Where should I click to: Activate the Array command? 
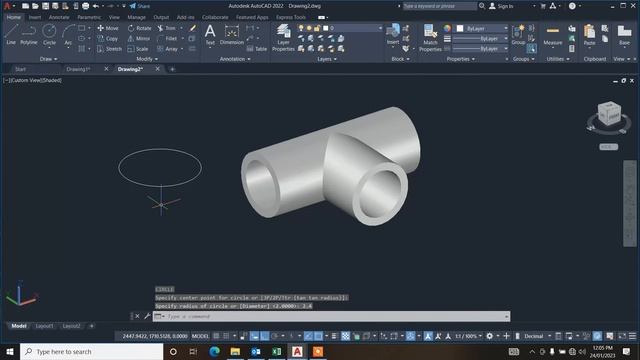click(167, 49)
